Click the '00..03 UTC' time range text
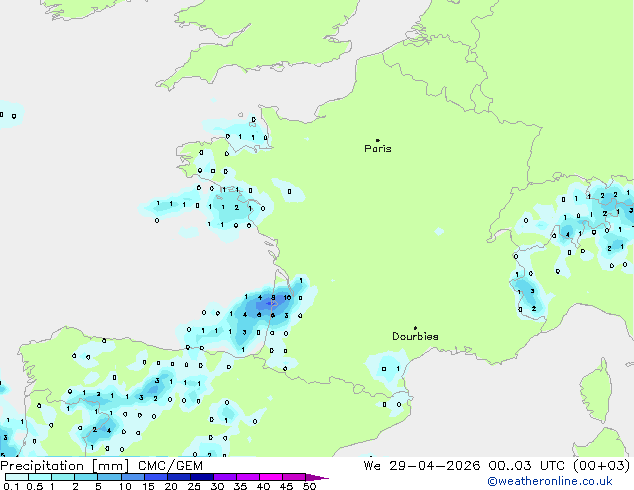The image size is (634, 490). [526, 466]
